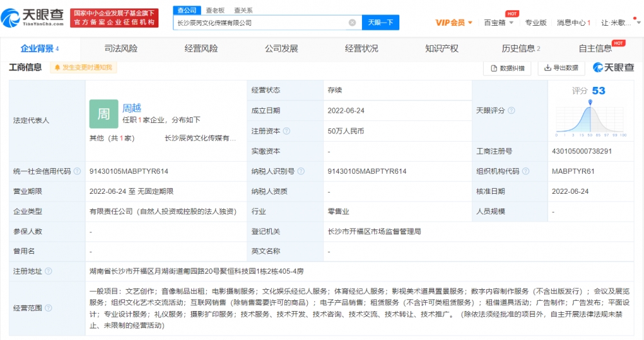Image resolution: width=644 pixels, height=340 pixels.
Task: Click the help icon next to 注册地址
Action: pos(48,271)
